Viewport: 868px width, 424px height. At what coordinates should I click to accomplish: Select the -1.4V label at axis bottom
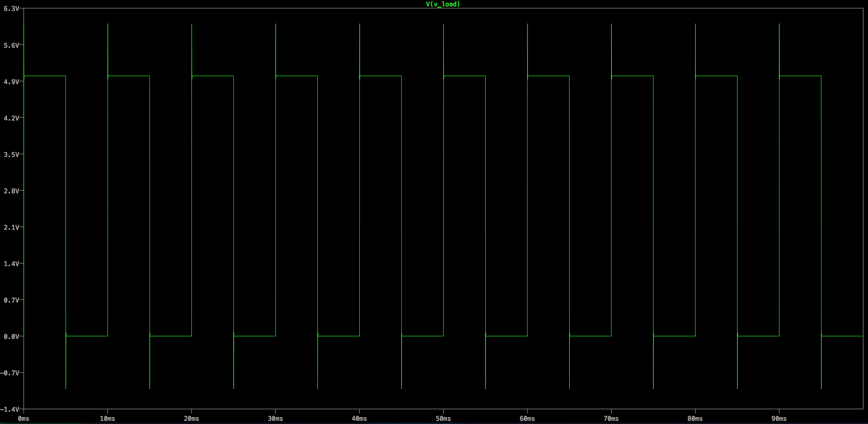click(10, 409)
